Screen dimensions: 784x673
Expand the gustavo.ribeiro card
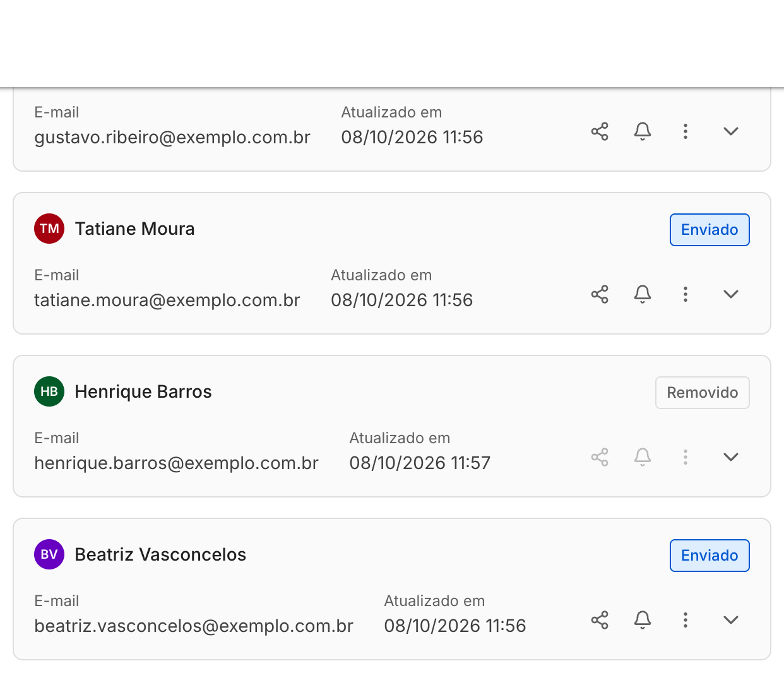(731, 131)
